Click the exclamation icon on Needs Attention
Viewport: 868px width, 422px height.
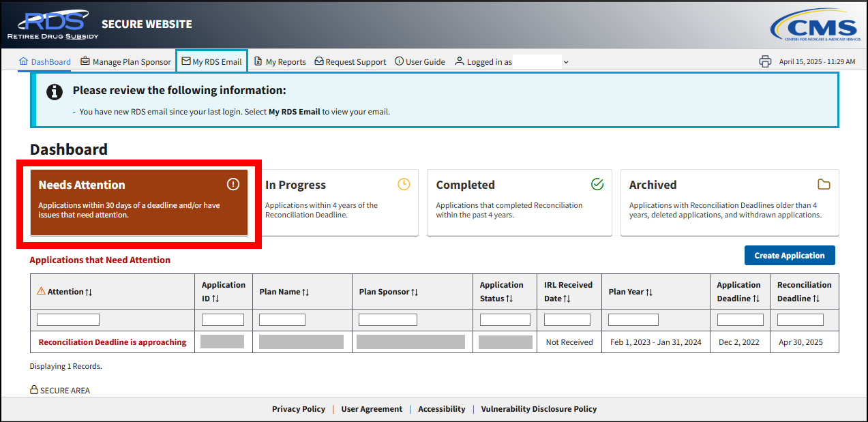click(233, 184)
